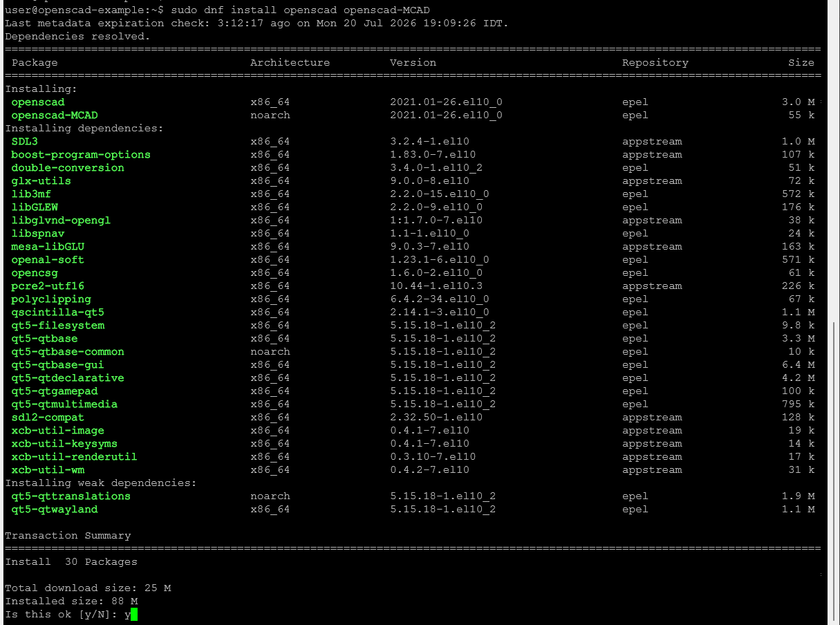Screen dimensions: 840x625
Task: Click the glx-utils package name
Action: click(x=41, y=181)
